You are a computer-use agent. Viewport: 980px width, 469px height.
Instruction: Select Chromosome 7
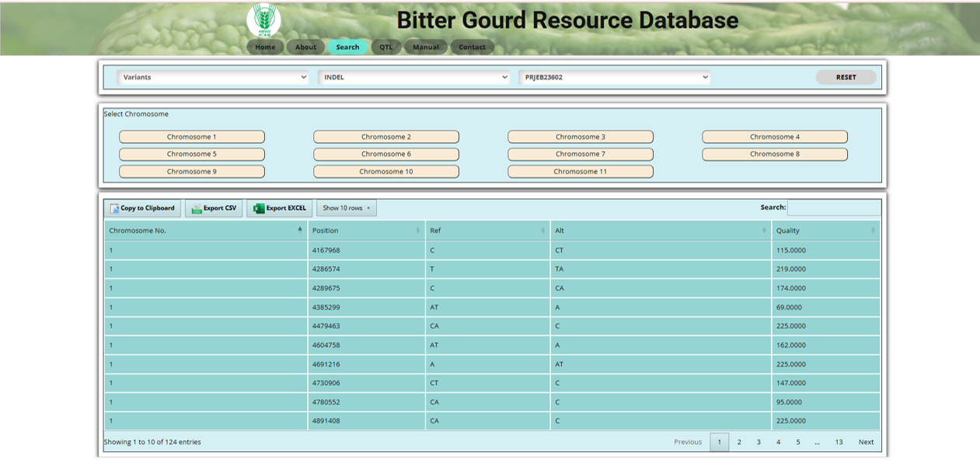point(580,154)
